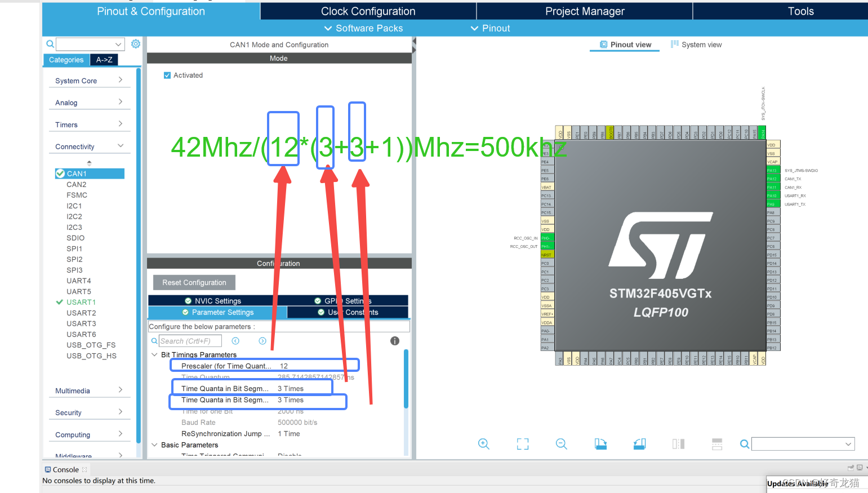Collapse the Basic Parameters section
Viewport: 868px width, 493px height.
[x=154, y=445]
